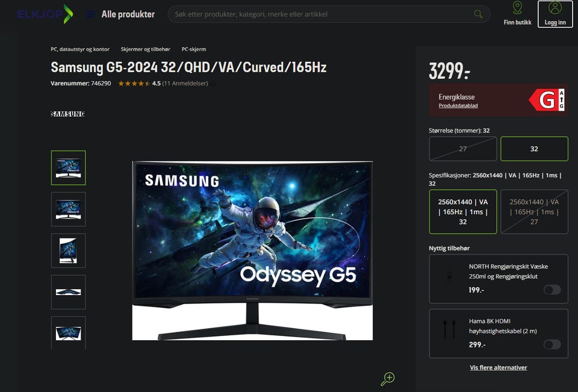Open the Alle produkter hamburger menu icon

click(x=90, y=14)
